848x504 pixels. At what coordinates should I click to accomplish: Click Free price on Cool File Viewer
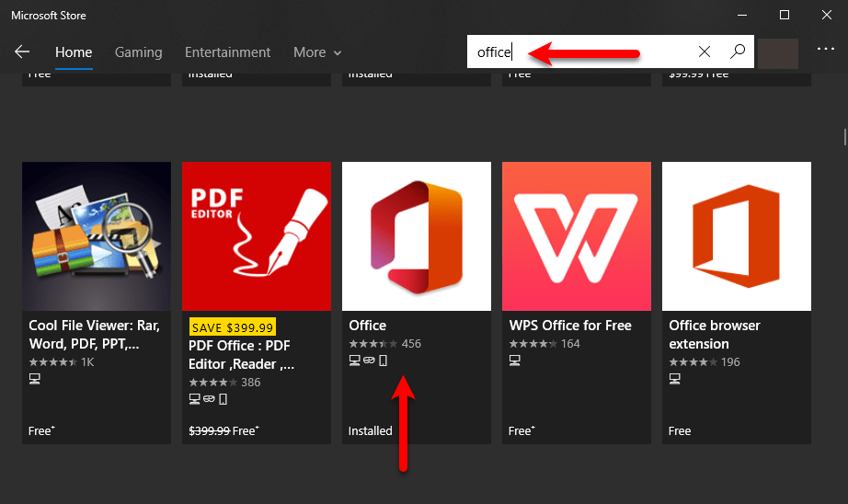(x=41, y=431)
